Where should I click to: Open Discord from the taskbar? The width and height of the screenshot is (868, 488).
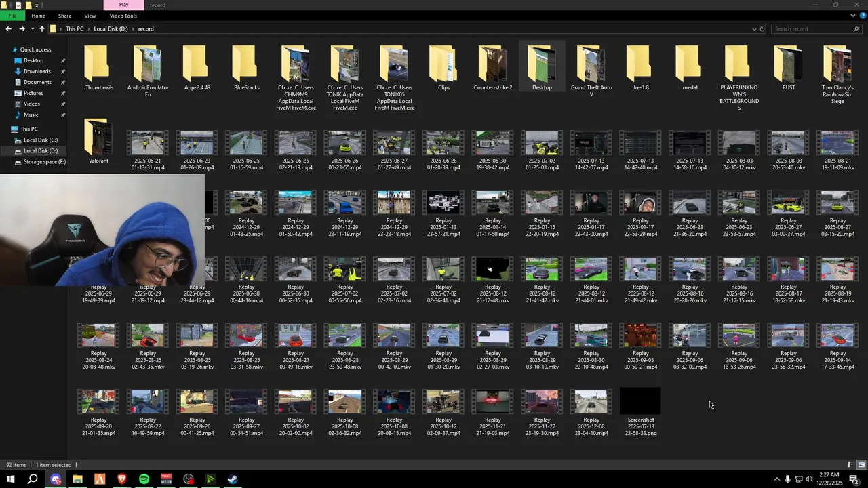(56, 479)
